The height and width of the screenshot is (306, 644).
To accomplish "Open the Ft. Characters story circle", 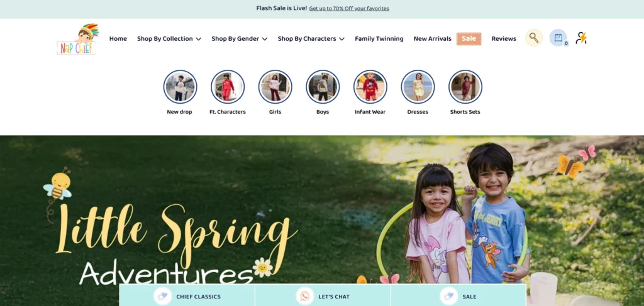I will tap(228, 87).
